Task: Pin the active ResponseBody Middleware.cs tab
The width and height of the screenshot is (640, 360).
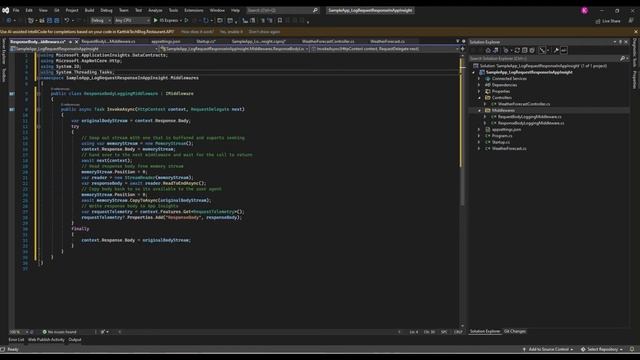Action: [70, 42]
